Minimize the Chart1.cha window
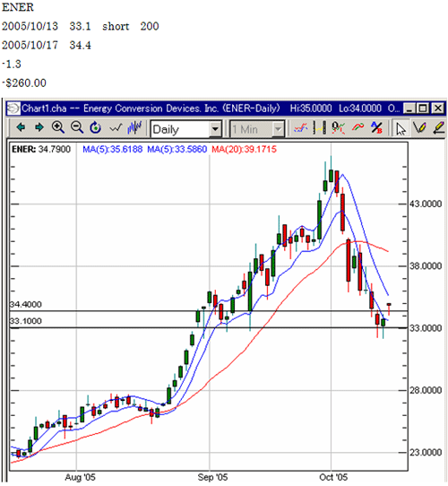The image size is (448, 486). 409,108
